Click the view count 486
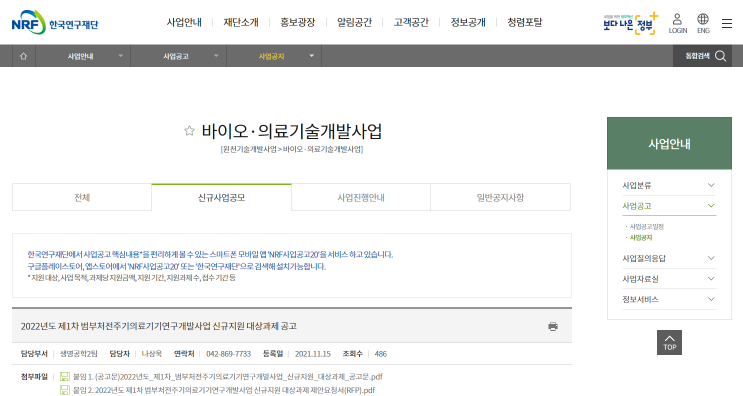 [381, 354]
